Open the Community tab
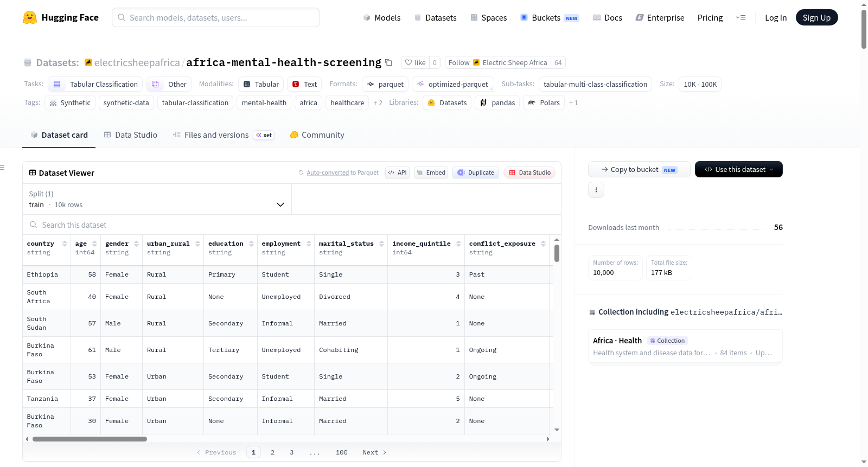The height and width of the screenshot is (467, 868). pyautogui.click(x=317, y=135)
